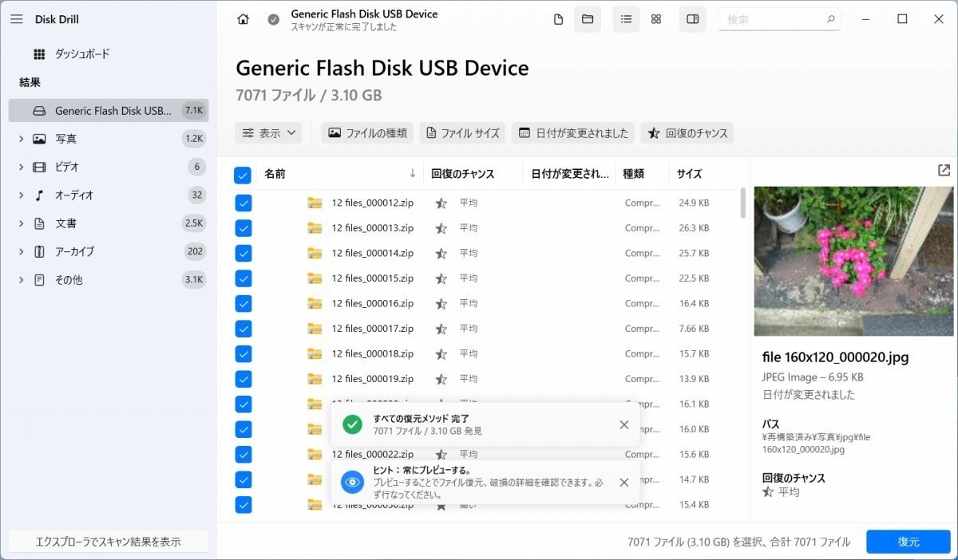958x560 pixels.
Task: Open file type (ファイルの種類) filter
Action: [367, 133]
